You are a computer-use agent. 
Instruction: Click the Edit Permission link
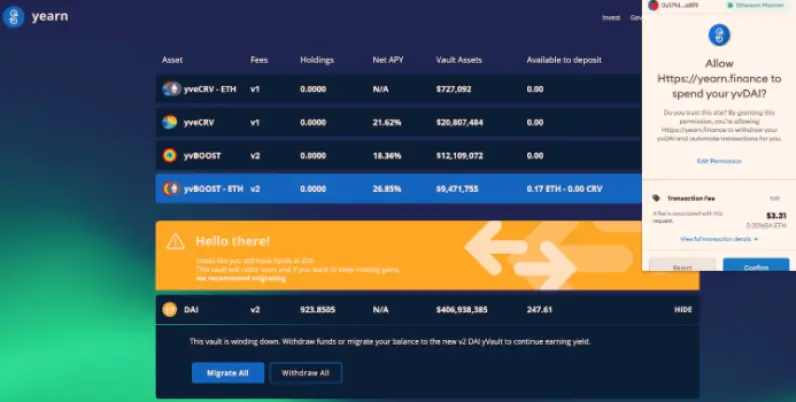tap(719, 161)
